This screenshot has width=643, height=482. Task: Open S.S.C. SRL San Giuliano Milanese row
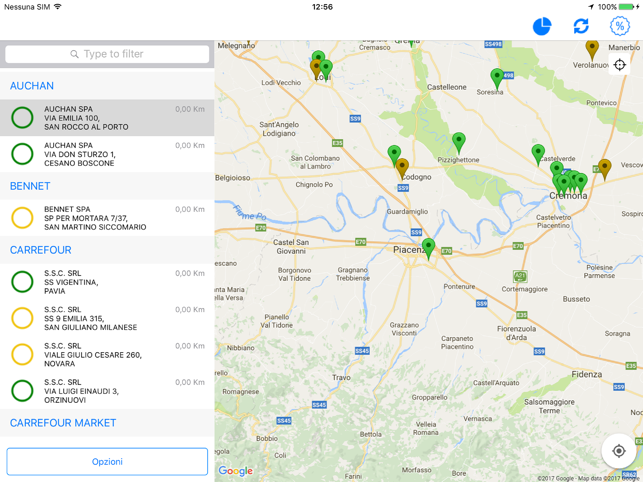tap(107, 318)
